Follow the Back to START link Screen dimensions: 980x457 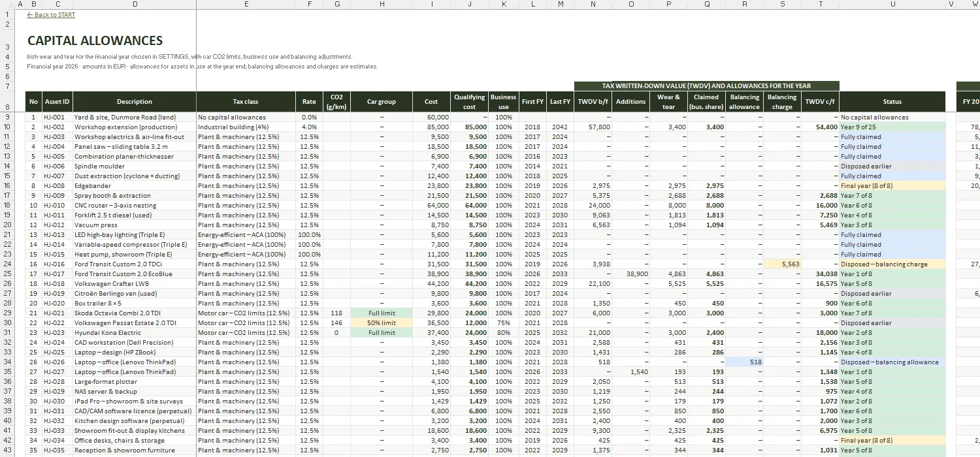pos(51,14)
